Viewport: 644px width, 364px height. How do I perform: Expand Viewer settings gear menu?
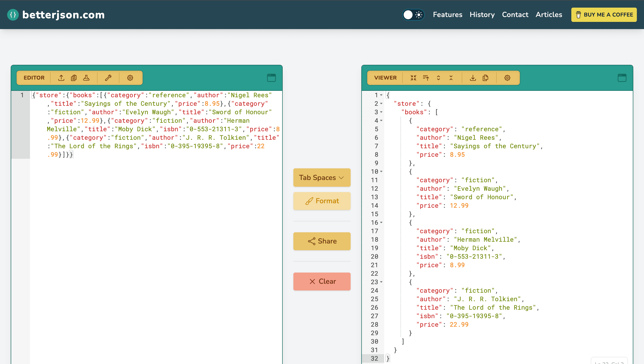507,78
